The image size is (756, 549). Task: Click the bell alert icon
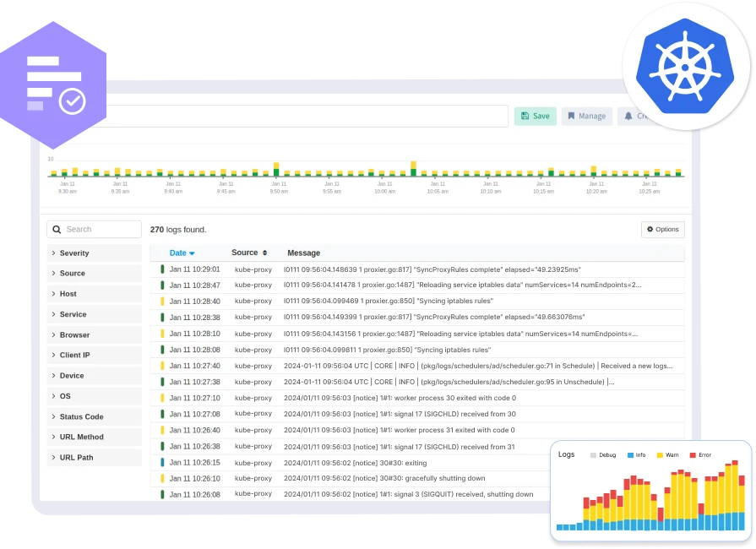click(628, 117)
